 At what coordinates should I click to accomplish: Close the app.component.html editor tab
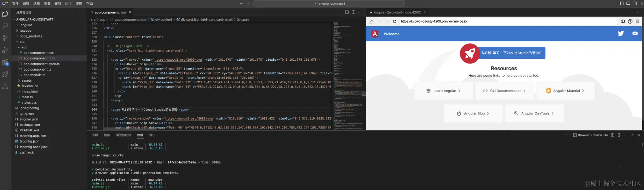130,12
